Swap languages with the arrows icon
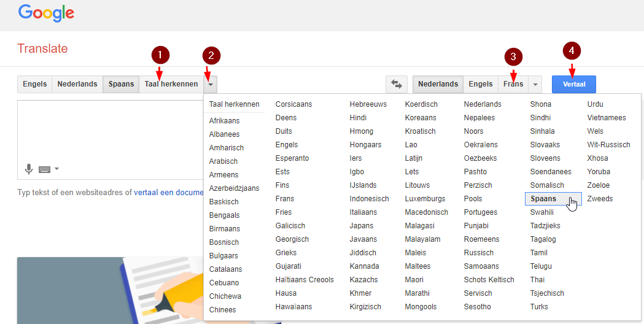Viewport: 644px width, 324px height. (397, 84)
